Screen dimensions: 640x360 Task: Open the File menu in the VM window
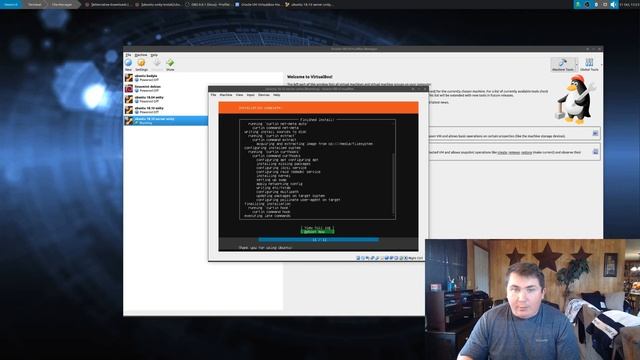213,95
